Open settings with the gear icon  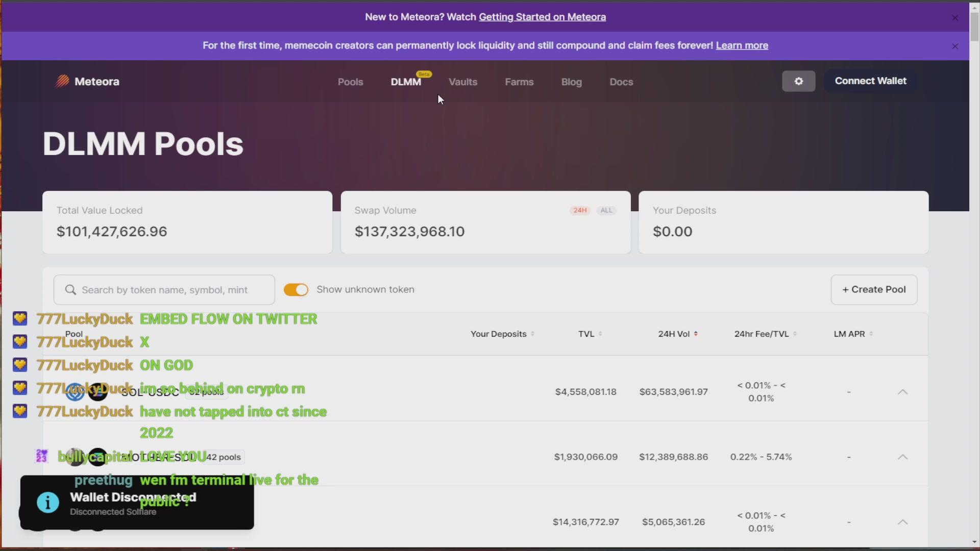click(798, 82)
